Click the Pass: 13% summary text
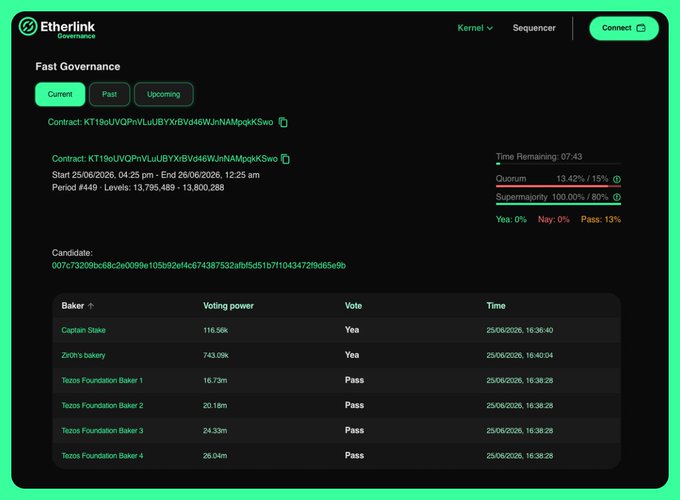The width and height of the screenshot is (680, 500). (x=601, y=220)
